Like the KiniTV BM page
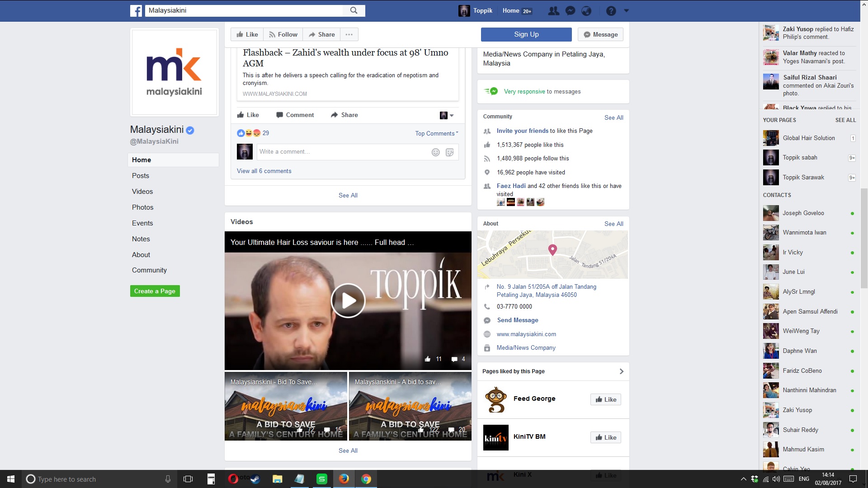The image size is (868, 488). (x=606, y=437)
